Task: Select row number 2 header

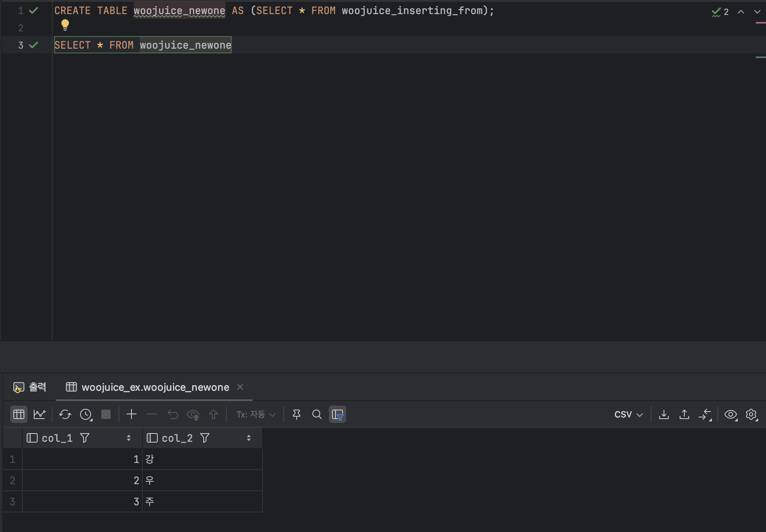Action: pos(13,480)
